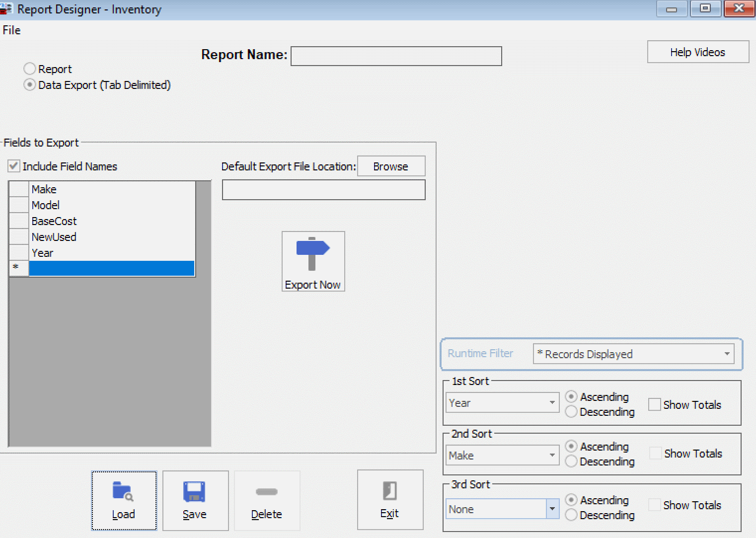Select Data Export (Tab Delimited) option

(x=29, y=84)
